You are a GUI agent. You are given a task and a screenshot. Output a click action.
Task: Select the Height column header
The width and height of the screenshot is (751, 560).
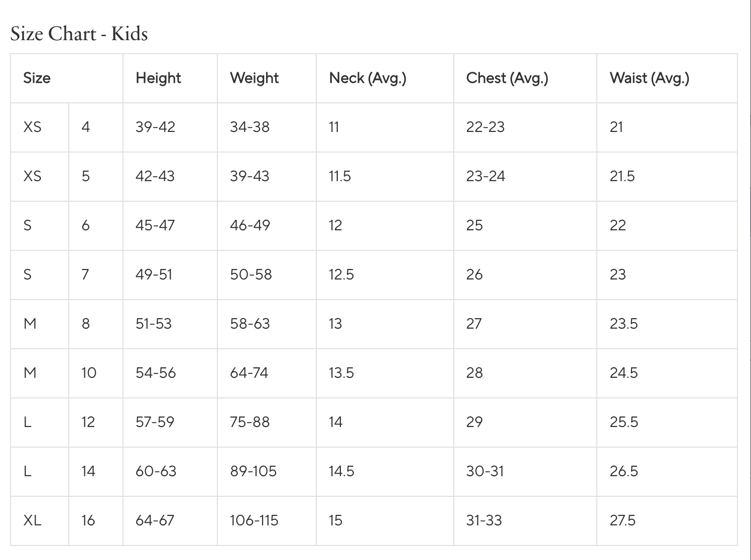tap(158, 78)
